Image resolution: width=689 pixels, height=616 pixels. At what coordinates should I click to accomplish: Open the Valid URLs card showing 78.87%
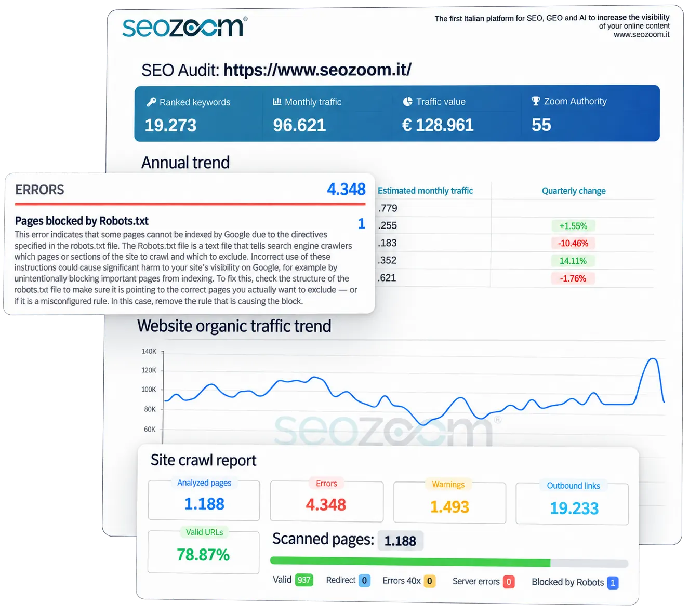point(203,552)
